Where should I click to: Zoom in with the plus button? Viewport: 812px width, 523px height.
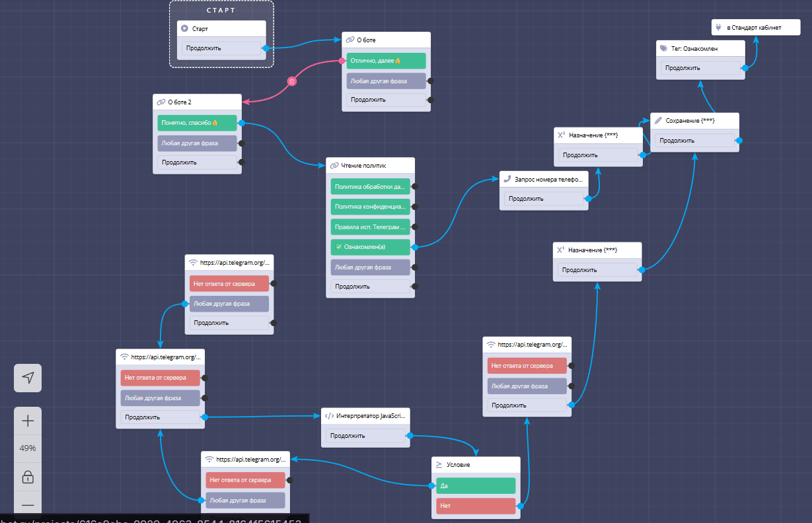pyautogui.click(x=28, y=421)
